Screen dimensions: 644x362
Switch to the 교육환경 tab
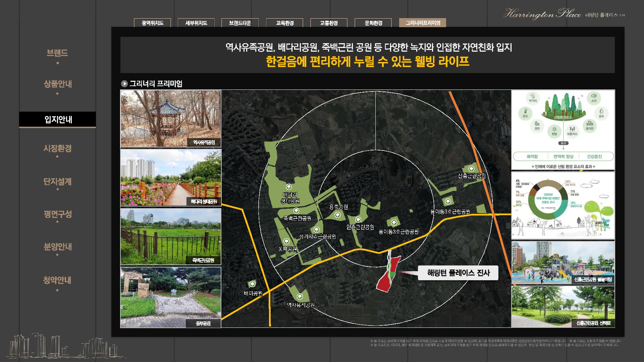tap(285, 23)
